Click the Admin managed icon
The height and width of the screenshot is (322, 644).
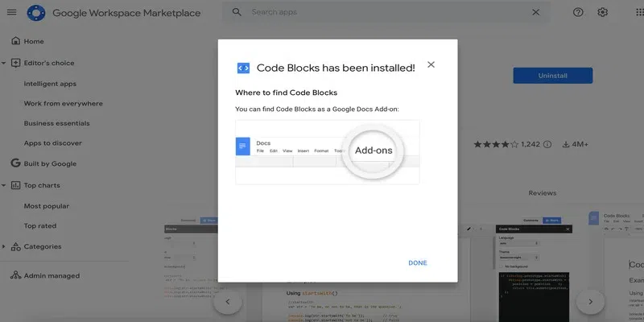click(x=15, y=275)
